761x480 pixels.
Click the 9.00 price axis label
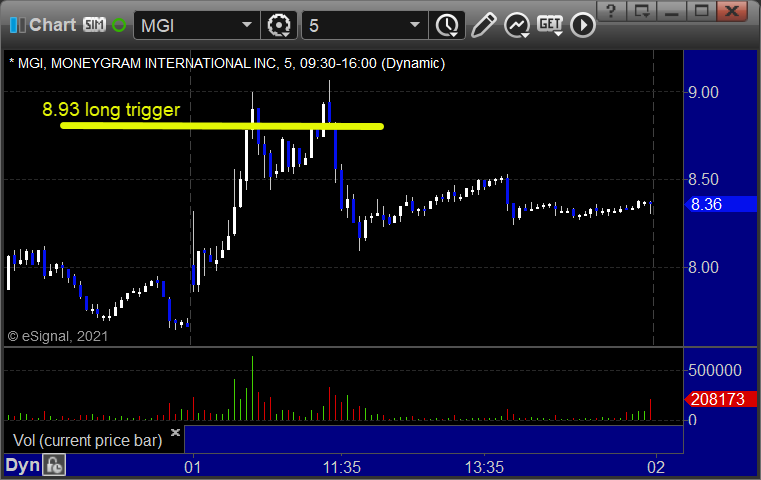tap(703, 92)
